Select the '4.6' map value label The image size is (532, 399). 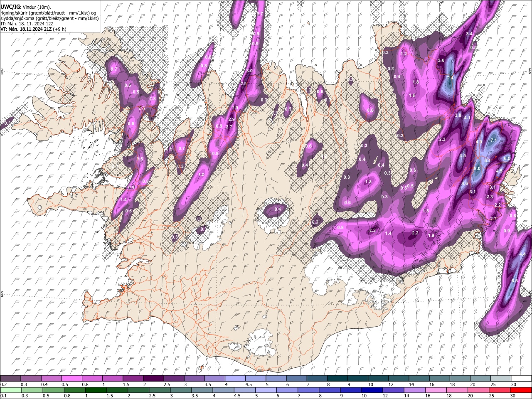(465, 183)
